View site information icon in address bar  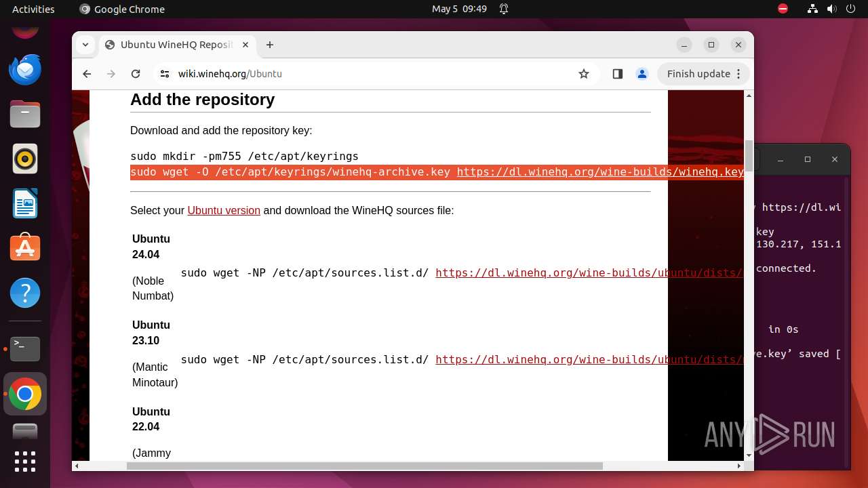164,74
